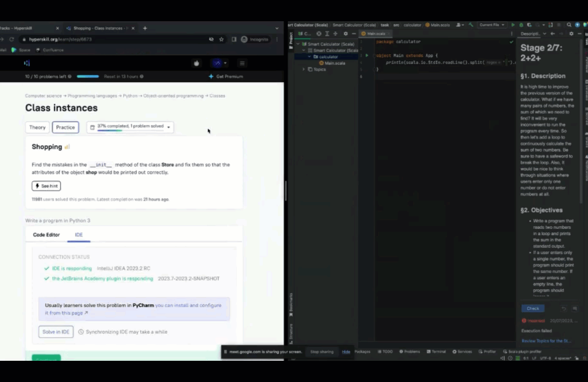Select the Code Editor tab
This screenshot has width=588, height=382.
pyautogui.click(x=46, y=235)
